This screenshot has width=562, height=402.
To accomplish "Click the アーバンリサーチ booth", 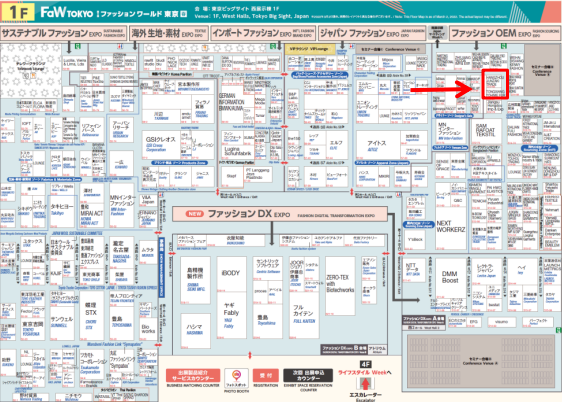I will (121, 129).
